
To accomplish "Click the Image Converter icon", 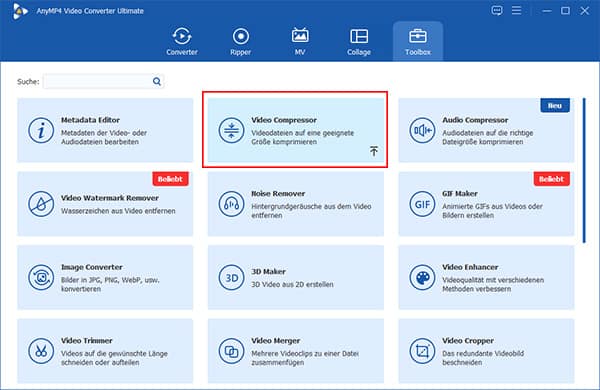I will [41, 277].
